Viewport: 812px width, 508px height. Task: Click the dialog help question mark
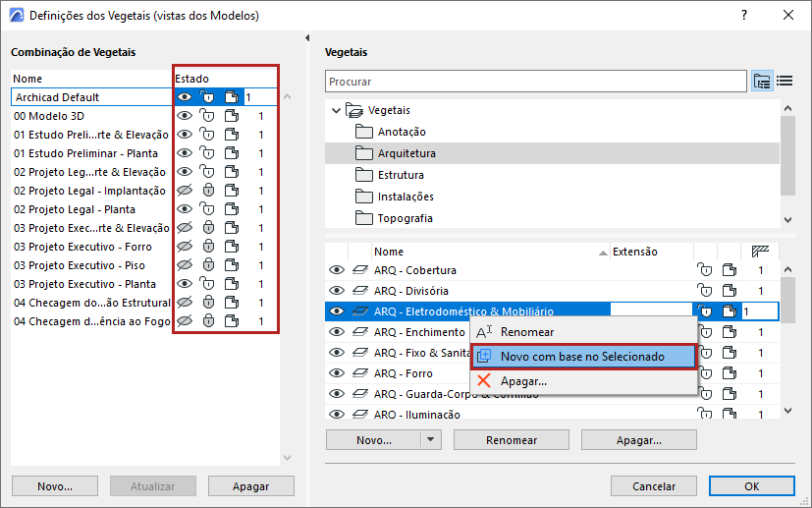pyautogui.click(x=744, y=15)
